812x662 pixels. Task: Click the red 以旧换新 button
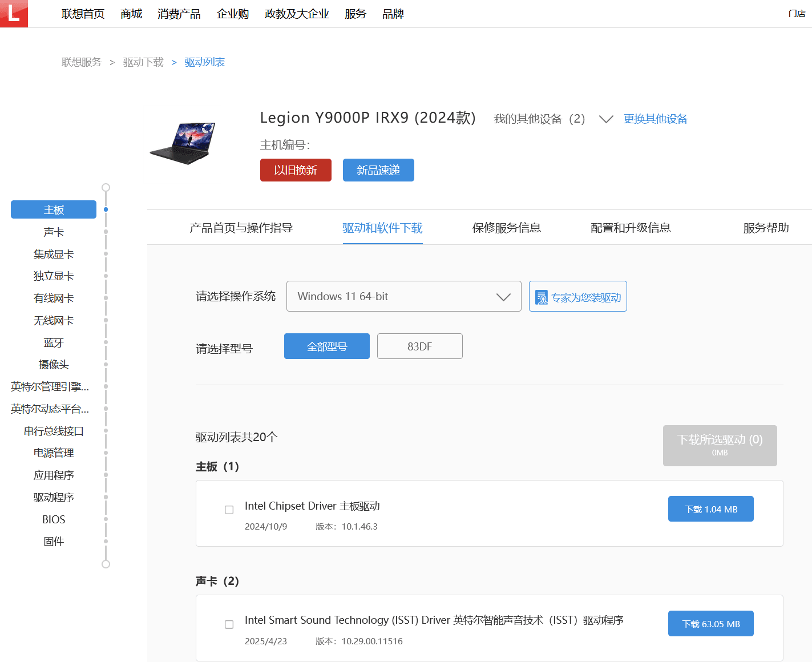click(296, 170)
